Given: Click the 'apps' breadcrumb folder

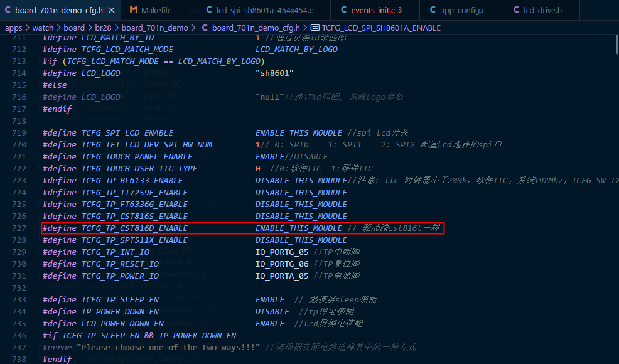Looking at the screenshot, I should tap(13, 28).
